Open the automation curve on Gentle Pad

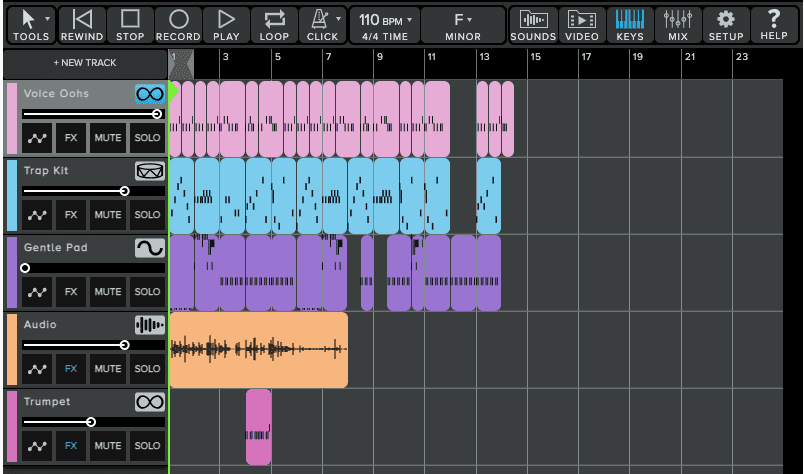[38, 292]
